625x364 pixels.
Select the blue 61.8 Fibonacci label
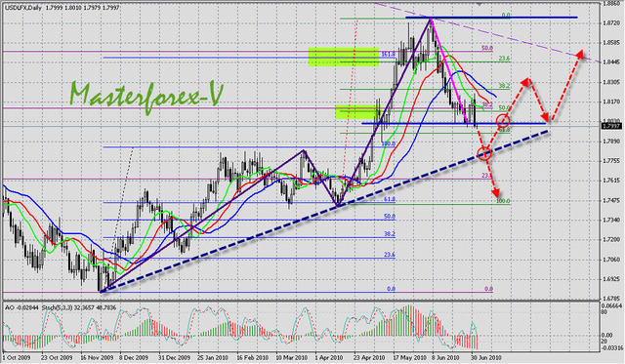coord(390,199)
